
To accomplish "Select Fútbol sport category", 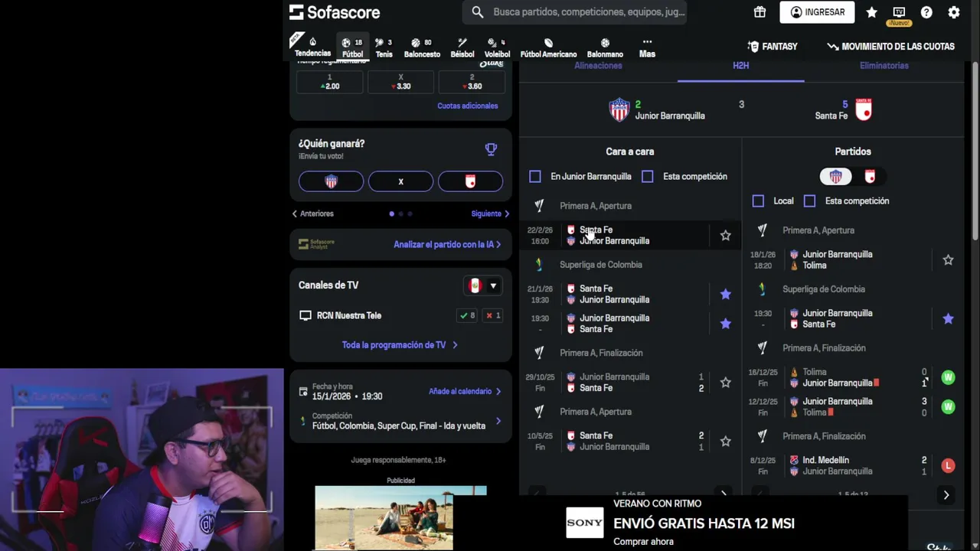I will (x=353, y=47).
